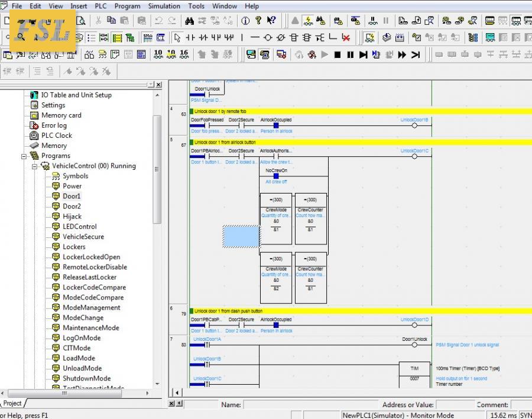
Task: Collapse the VehicleControl program node
Action: point(34,166)
